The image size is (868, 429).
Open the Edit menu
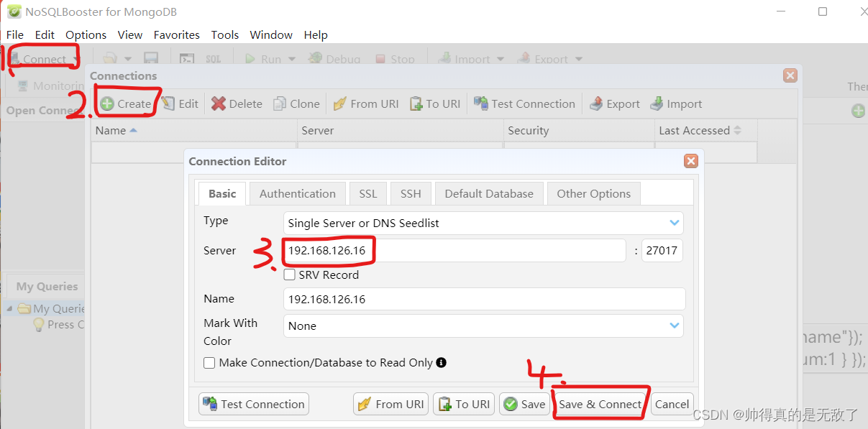point(45,34)
